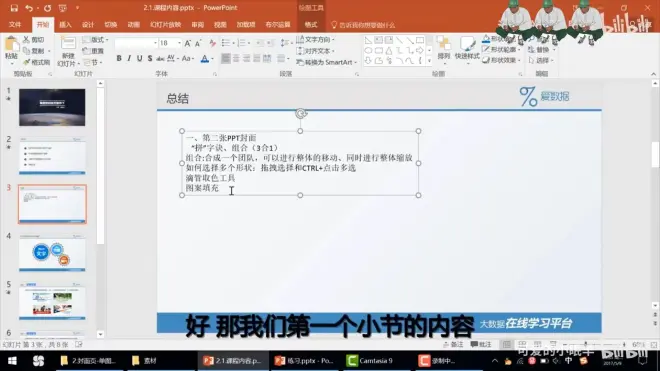The height and width of the screenshot is (371, 660).
Task: Click the numbered list icon
Action: [241, 43]
